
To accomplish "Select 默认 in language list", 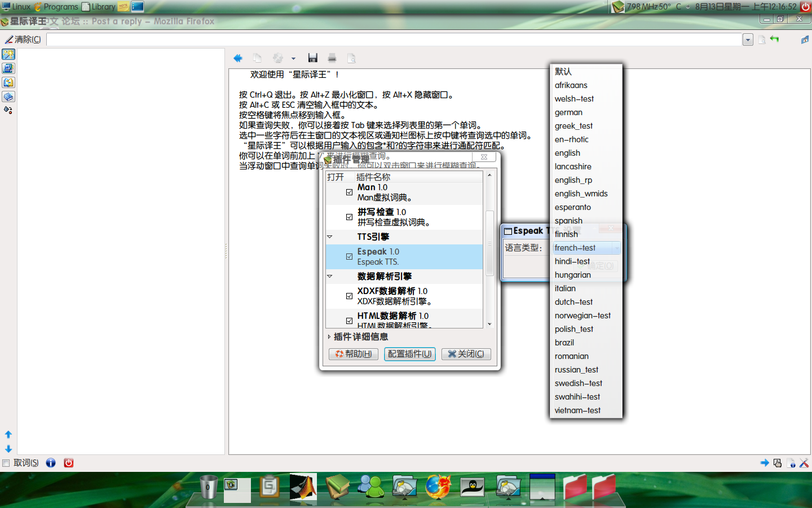I will point(586,72).
